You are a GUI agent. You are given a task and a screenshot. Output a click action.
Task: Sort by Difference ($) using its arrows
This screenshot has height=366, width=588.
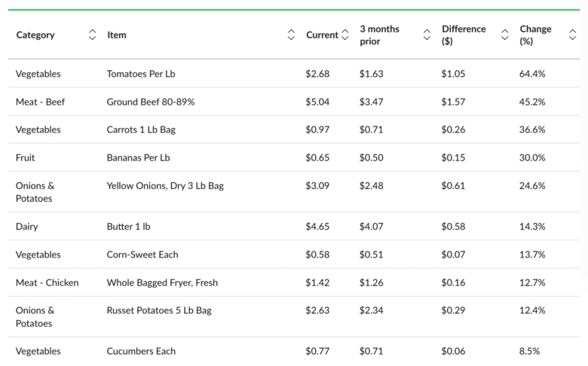(505, 35)
